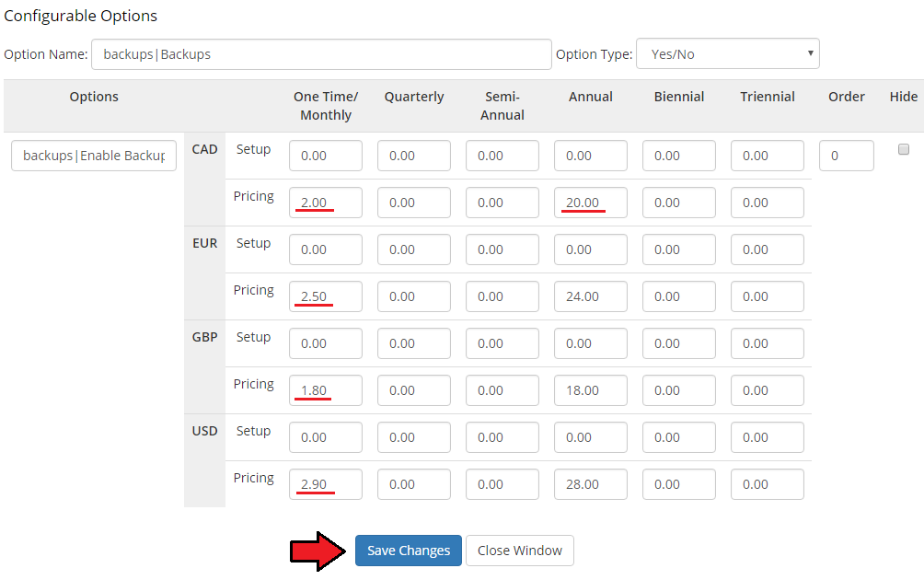Open the Option Type dropdown
Viewport: 924px width, 580px height.
tap(728, 53)
